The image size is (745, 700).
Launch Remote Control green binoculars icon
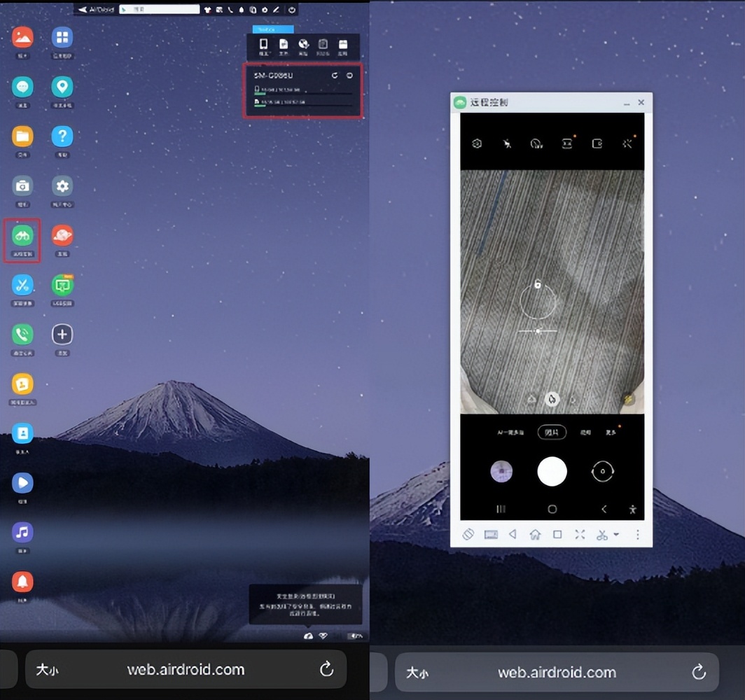pos(22,235)
